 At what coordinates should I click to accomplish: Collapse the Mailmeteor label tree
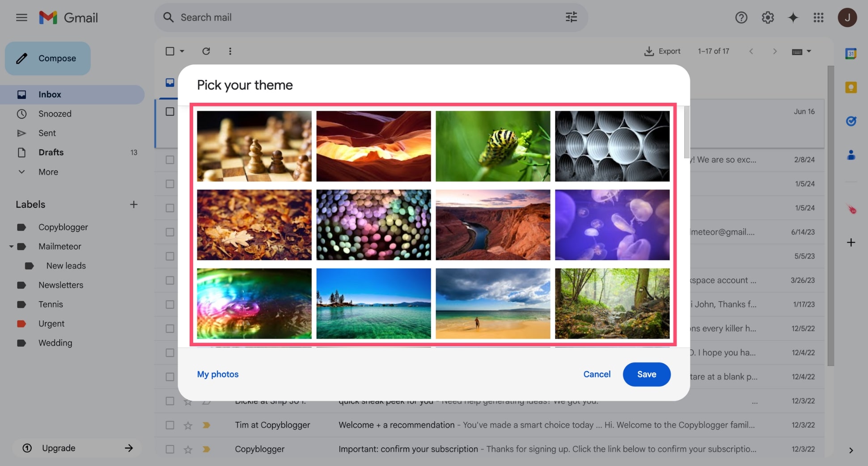click(x=11, y=247)
